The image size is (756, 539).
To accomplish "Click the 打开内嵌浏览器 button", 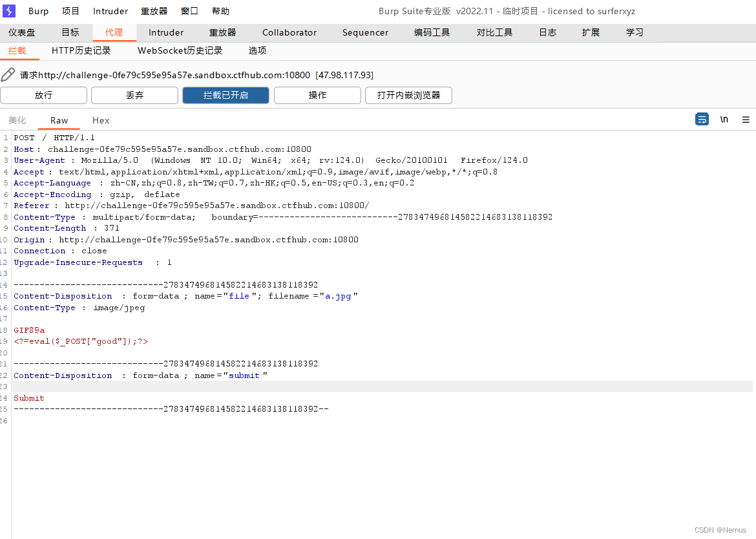I will 408,95.
